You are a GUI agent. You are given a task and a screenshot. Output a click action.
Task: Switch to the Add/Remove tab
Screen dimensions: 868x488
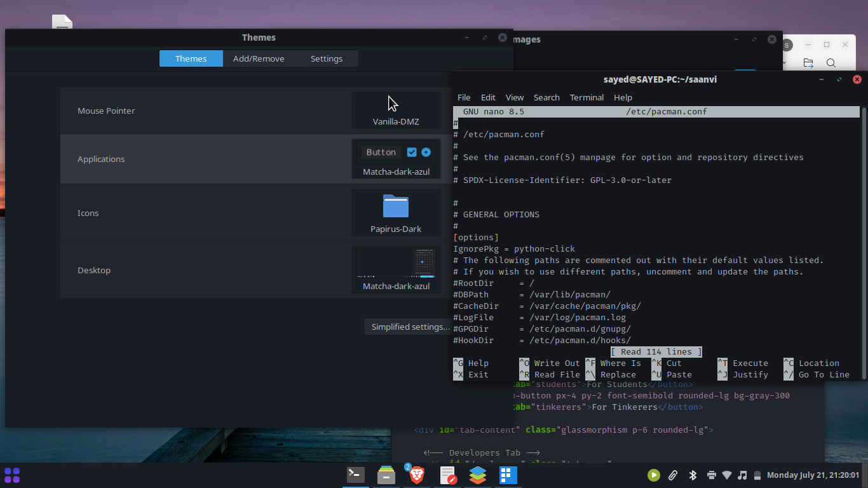pyautogui.click(x=259, y=58)
